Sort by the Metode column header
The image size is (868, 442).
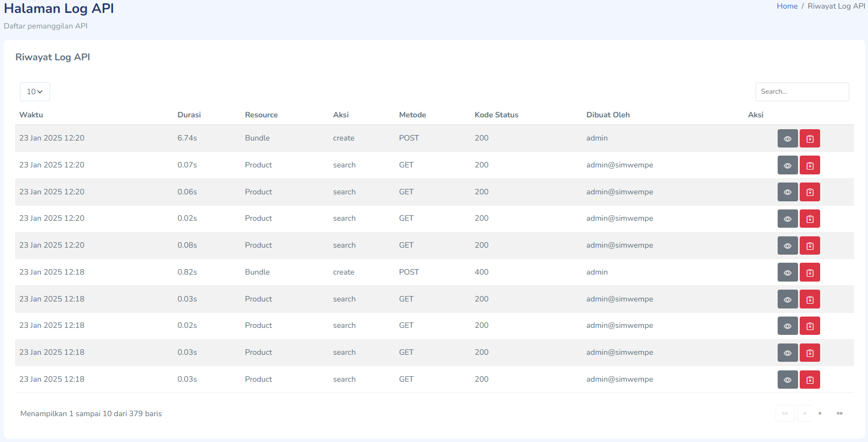pyautogui.click(x=412, y=115)
